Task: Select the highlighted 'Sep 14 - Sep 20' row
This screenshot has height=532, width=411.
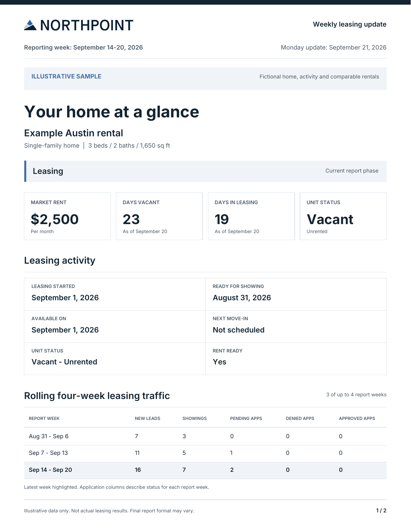Action: click(x=205, y=470)
